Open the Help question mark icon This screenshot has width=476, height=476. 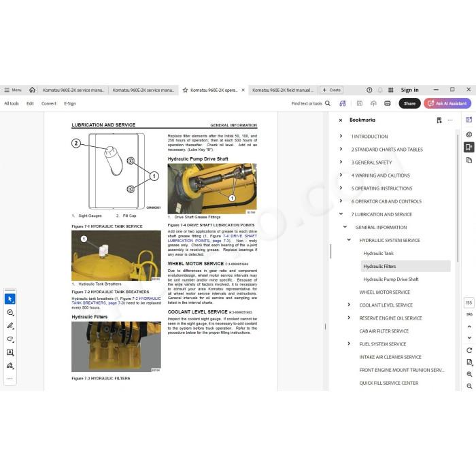(369, 90)
